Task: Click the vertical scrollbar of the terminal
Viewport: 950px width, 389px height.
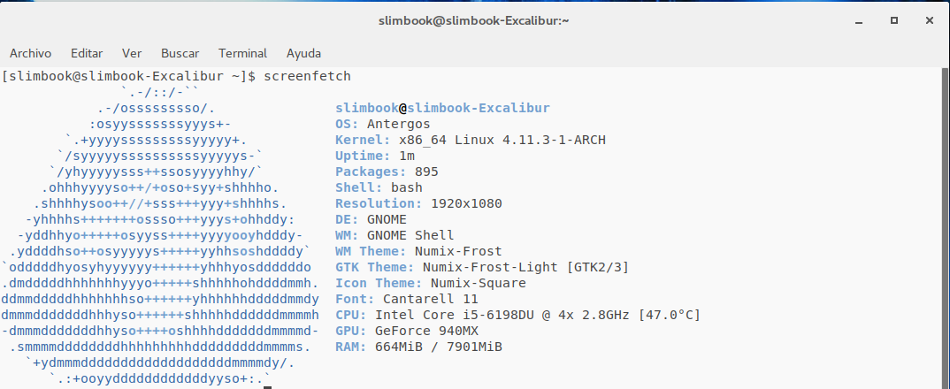Action: [x=946, y=227]
